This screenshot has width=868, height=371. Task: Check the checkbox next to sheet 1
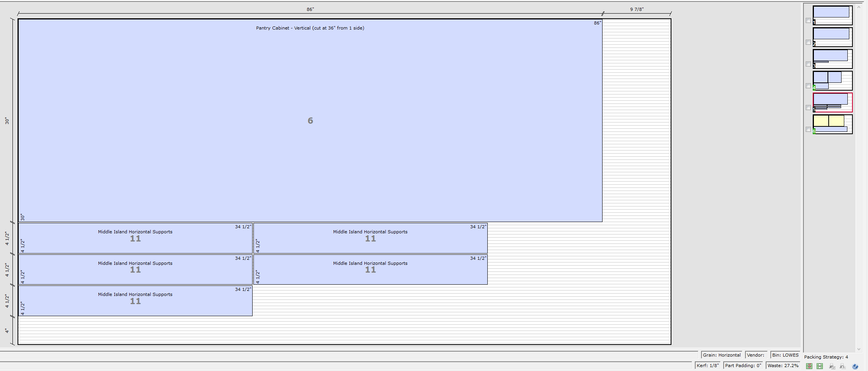(x=808, y=21)
